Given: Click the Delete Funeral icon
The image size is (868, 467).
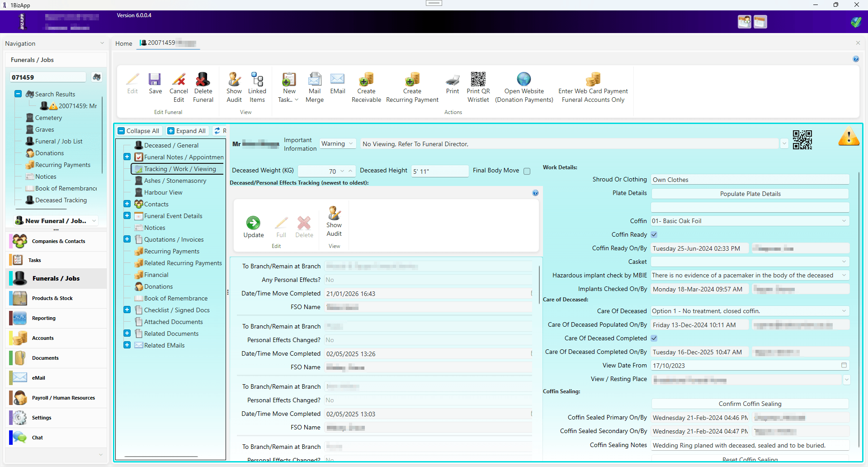Looking at the screenshot, I should [x=203, y=80].
